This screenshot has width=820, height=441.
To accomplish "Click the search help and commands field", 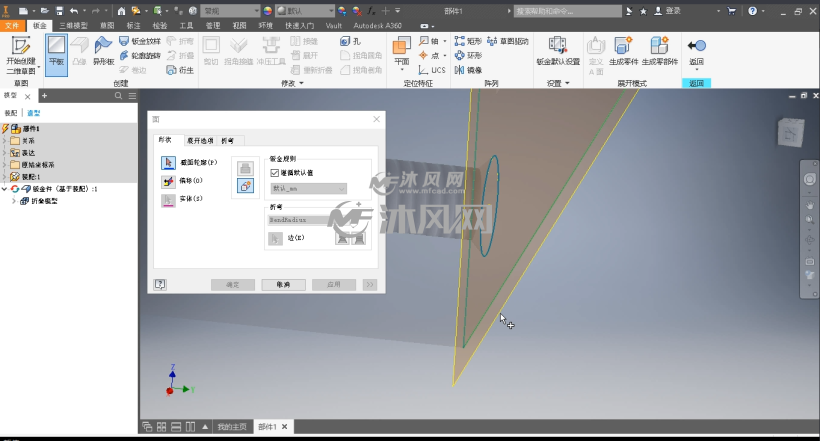I will [x=567, y=11].
